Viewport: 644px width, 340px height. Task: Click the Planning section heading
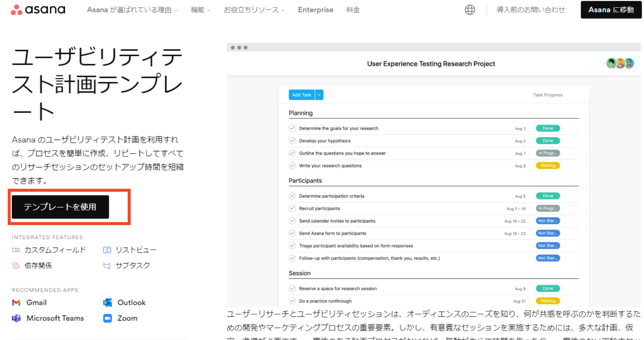point(300,113)
